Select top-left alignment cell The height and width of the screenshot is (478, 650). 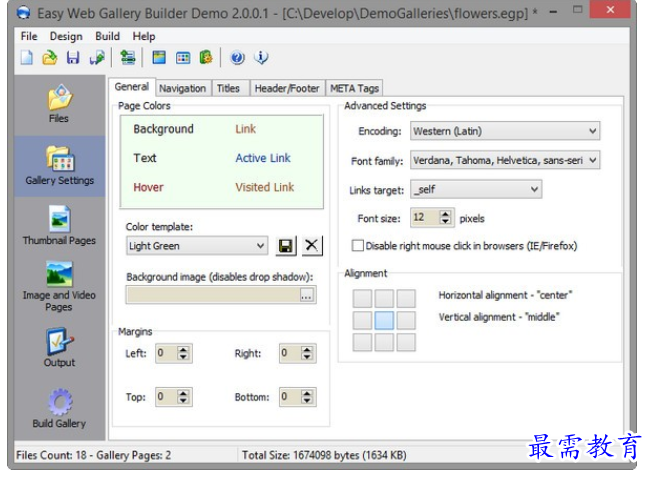(x=362, y=298)
